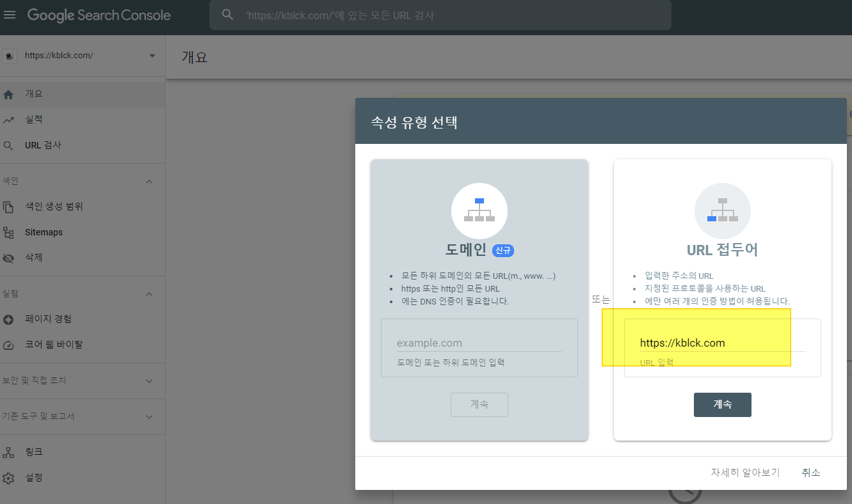The width and height of the screenshot is (852, 504).
Task: Click the 도메인 card heading
Action: click(x=466, y=250)
